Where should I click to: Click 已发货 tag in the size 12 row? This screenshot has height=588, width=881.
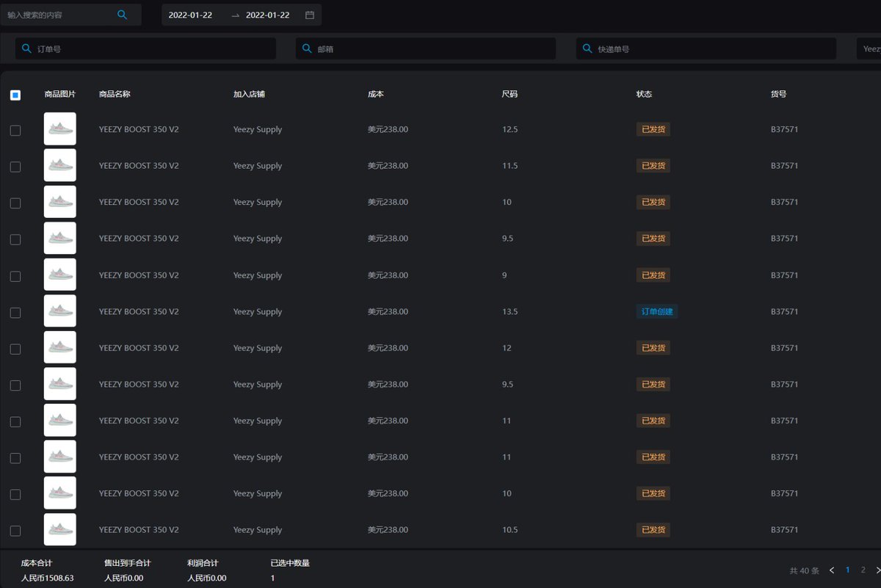point(653,348)
